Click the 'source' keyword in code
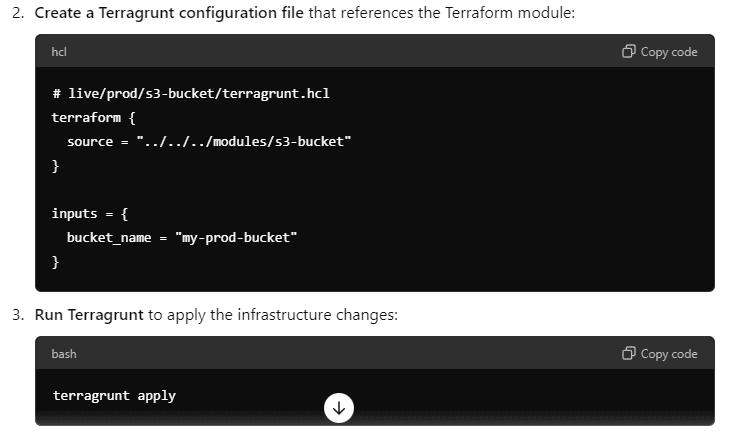Viewport: 744px width, 432px height. (90, 141)
